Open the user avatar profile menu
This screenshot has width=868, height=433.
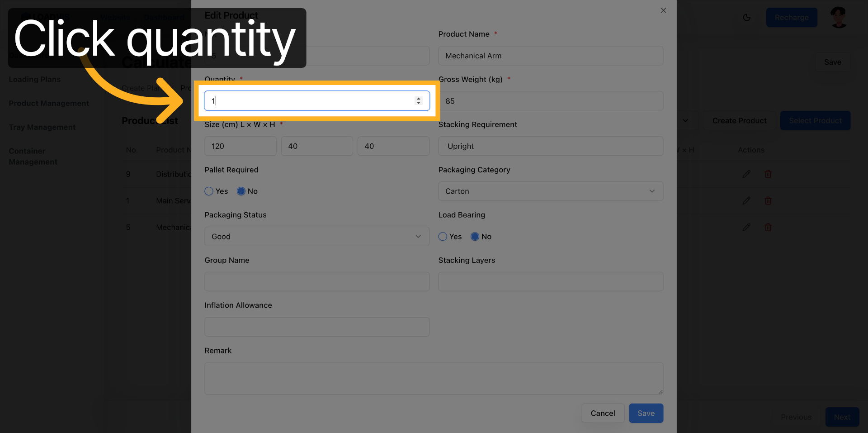click(x=839, y=18)
